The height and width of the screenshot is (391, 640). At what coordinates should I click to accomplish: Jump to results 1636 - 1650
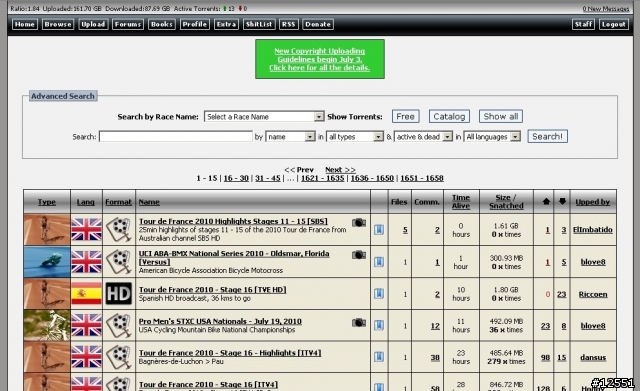[372, 178]
